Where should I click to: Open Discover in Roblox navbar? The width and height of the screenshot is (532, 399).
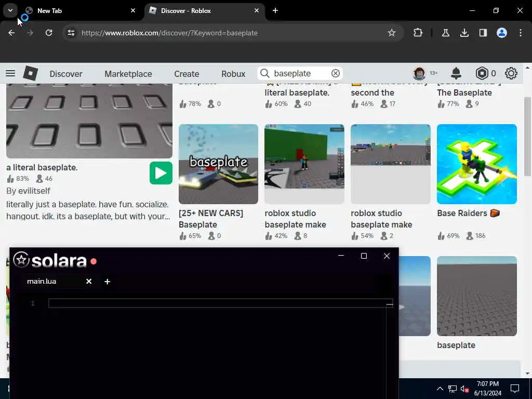[x=66, y=74]
